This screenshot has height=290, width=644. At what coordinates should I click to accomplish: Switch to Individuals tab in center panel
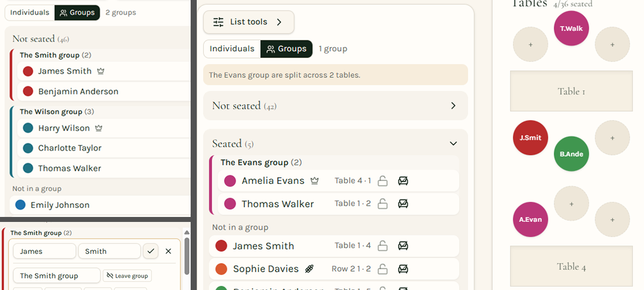coord(232,49)
